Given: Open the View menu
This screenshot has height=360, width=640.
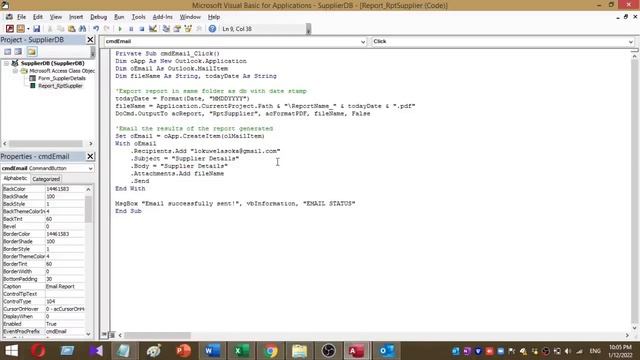Looking at the screenshot, I should coord(56,17).
